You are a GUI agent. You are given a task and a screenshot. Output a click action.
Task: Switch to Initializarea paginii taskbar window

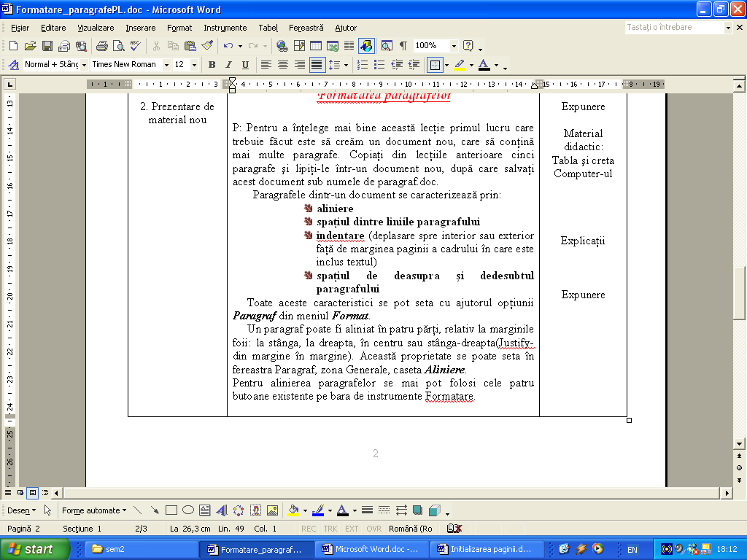click(486, 549)
